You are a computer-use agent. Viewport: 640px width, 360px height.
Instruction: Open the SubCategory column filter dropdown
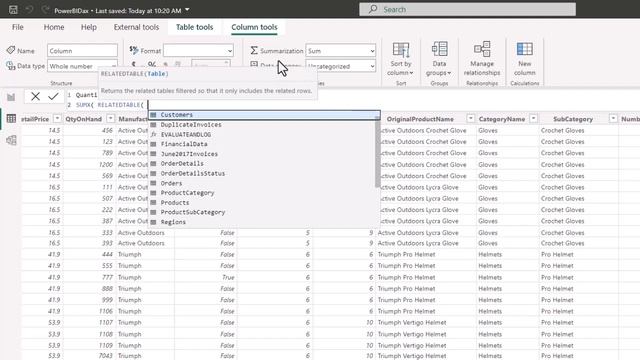(x=613, y=118)
